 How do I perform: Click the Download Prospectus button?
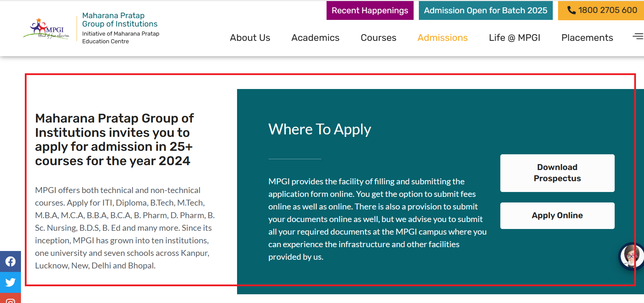point(557,173)
